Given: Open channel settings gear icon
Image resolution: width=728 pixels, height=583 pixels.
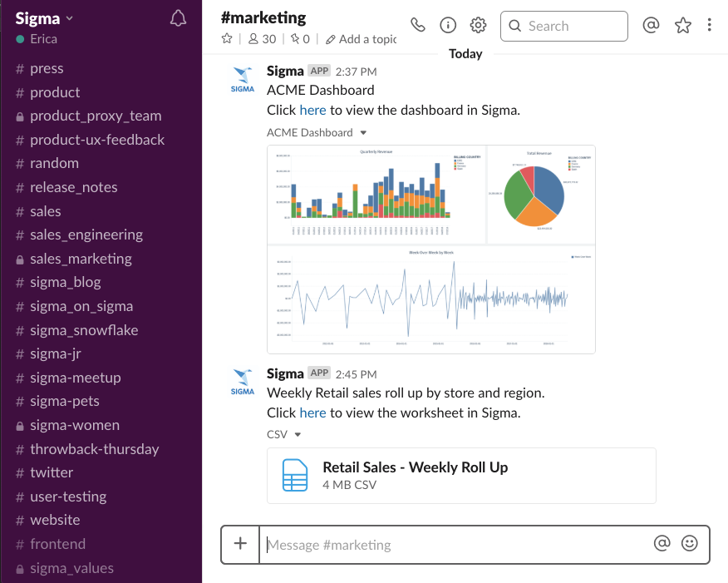Looking at the screenshot, I should coord(478,25).
